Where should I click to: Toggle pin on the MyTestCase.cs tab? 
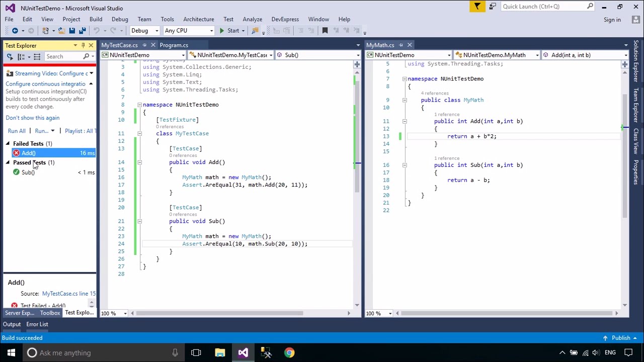pos(144,45)
